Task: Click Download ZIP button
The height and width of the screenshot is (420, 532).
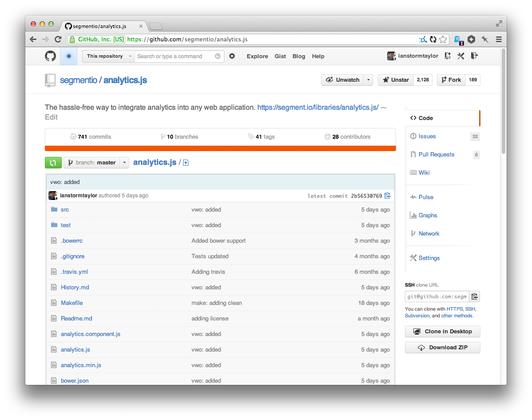Action: (442, 348)
